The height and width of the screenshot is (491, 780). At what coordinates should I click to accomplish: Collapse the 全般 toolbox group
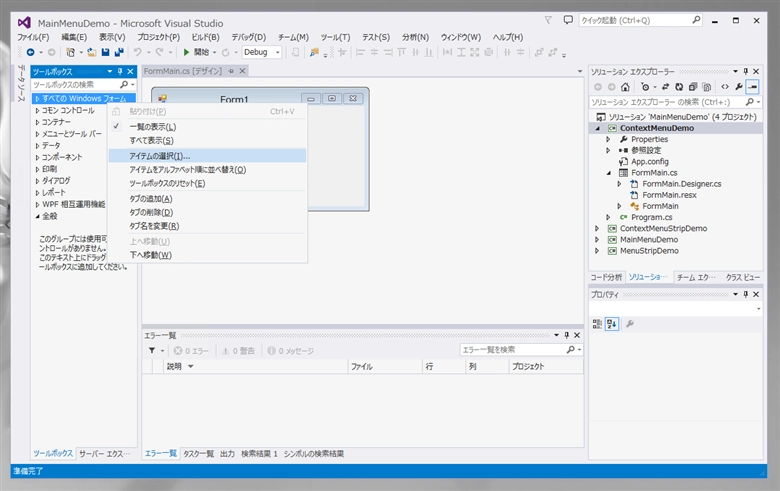tap(37, 216)
